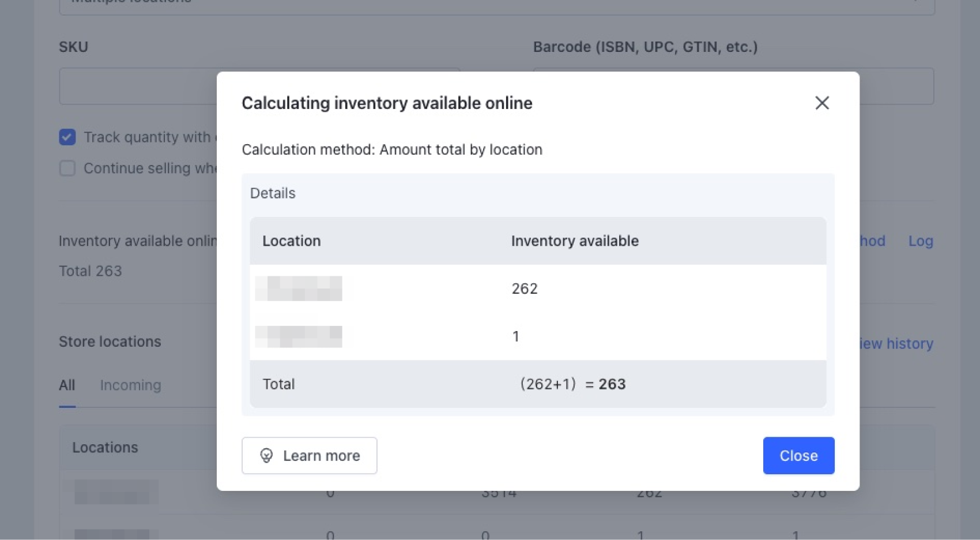The height and width of the screenshot is (540, 980).
Task: Click into the SKU input field
Action: pyautogui.click(x=138, y=87)
